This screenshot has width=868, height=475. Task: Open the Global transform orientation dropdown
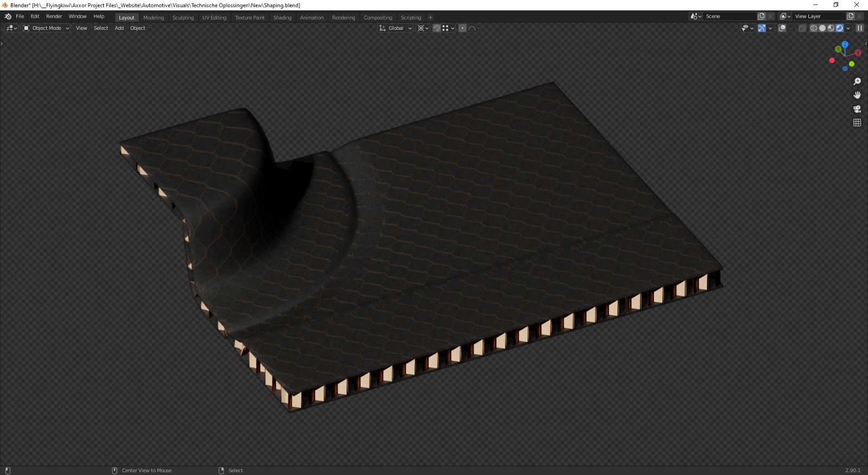point(395,28)
